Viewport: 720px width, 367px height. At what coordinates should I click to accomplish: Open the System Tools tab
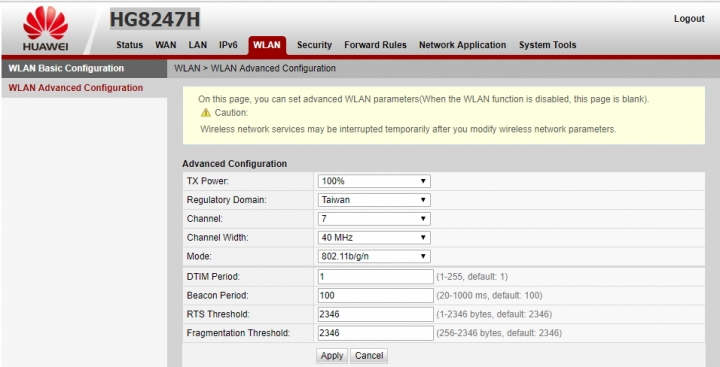(547, 45)
